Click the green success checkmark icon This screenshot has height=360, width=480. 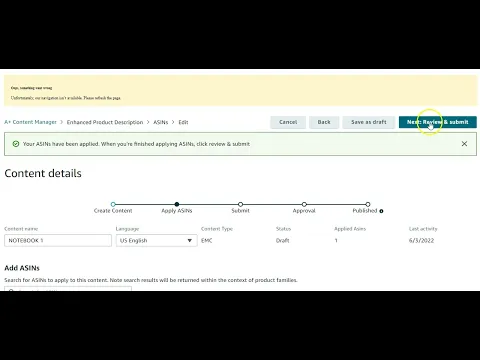[16, 144]
